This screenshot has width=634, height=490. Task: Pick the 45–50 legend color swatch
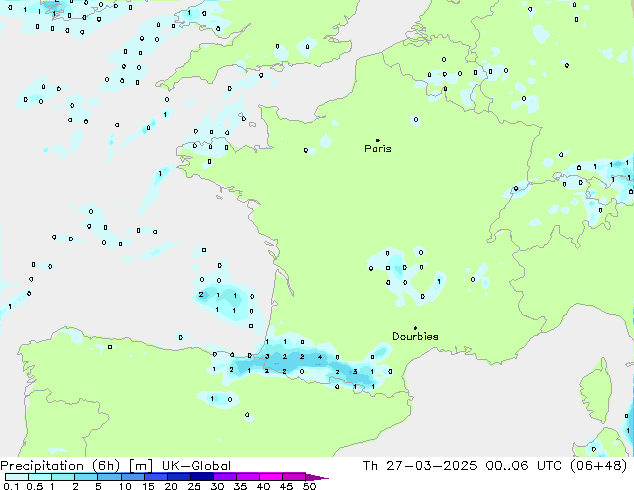point(294,477)
